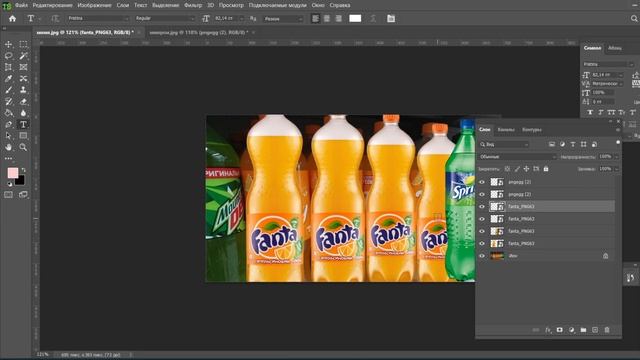Create a new layer
Screen dimensions: 640x360
pos(595,330)
